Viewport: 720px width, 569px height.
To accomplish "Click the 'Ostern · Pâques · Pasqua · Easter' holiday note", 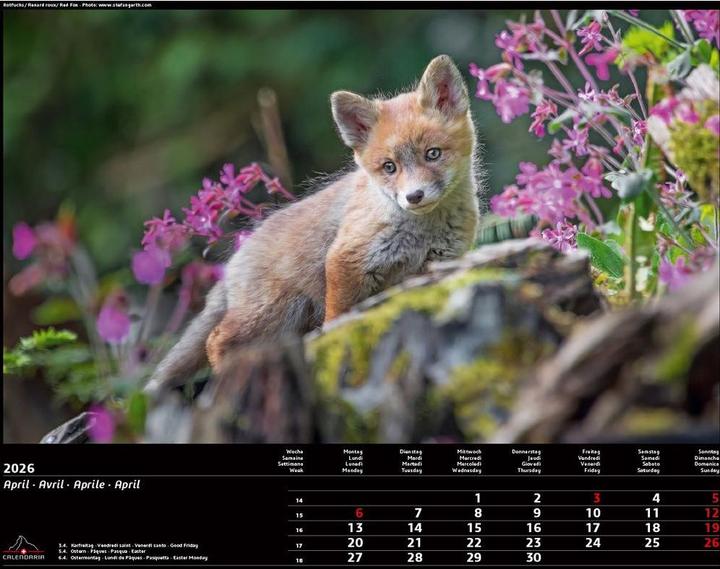I will pos(102,552).
